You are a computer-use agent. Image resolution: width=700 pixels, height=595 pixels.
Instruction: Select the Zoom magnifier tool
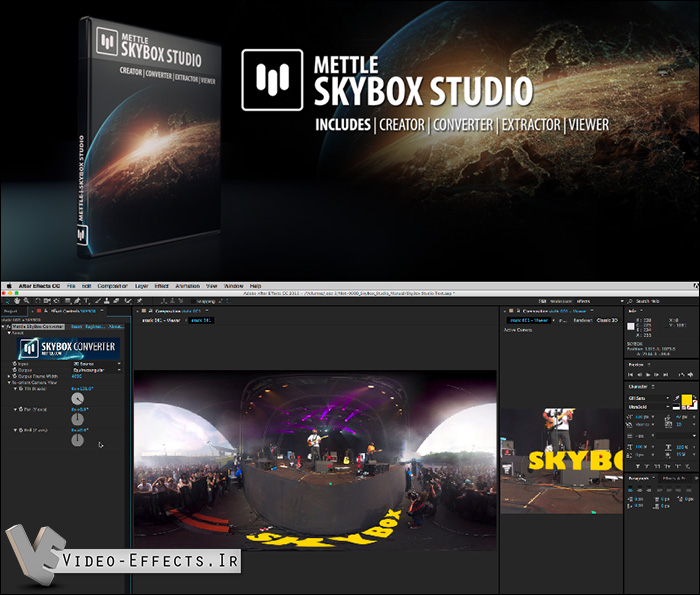[26, 301]
